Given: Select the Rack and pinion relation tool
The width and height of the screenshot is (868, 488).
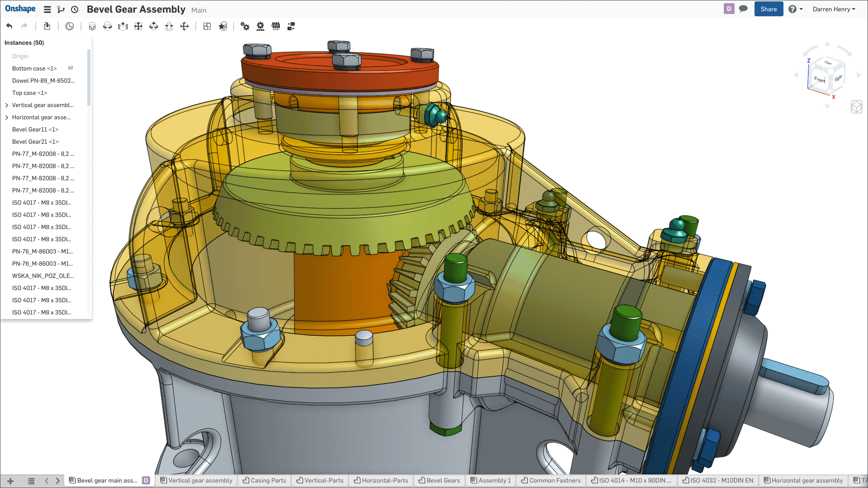Looking at the screenshot, I should (x=260, y=26).
